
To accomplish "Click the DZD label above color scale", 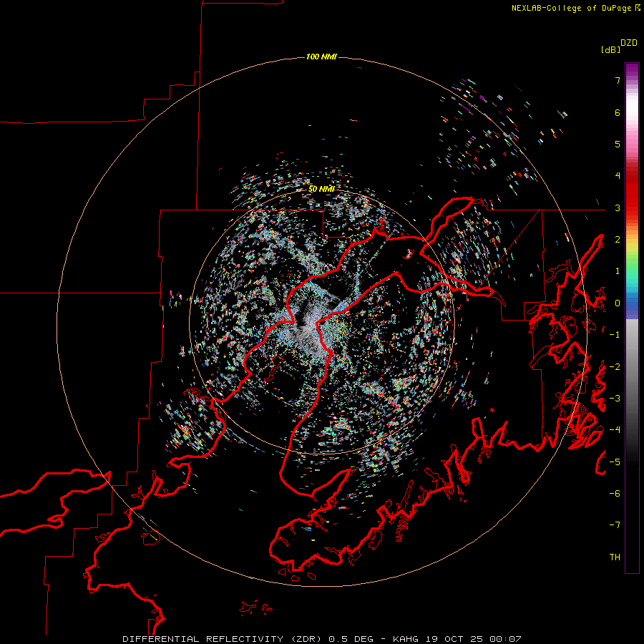I will (x=629, y=43).
